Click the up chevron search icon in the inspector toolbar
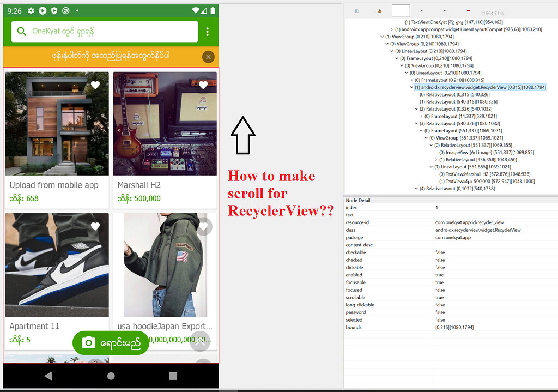Viewport: 558px width, 392px height. click(421, 10)
